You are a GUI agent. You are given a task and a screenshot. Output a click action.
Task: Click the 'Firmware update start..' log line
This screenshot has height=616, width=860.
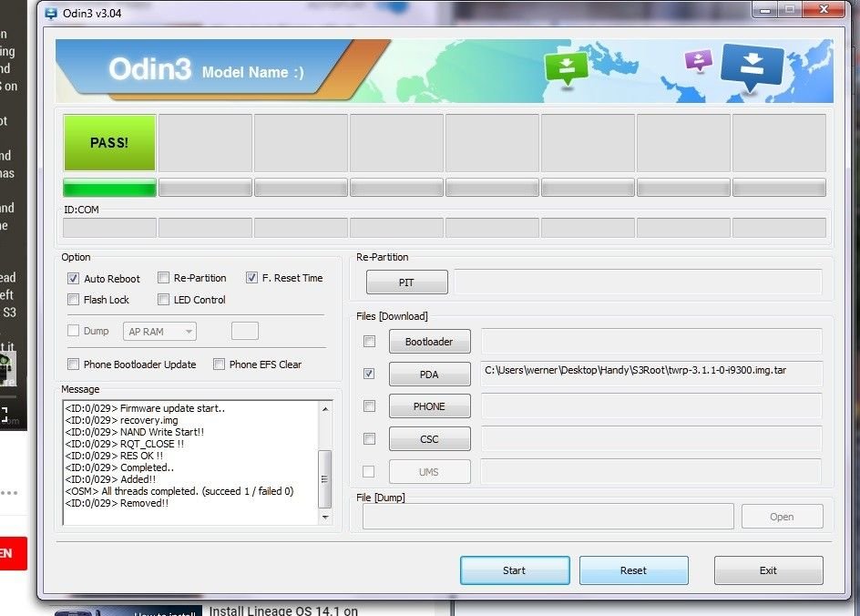pos(145,408)
